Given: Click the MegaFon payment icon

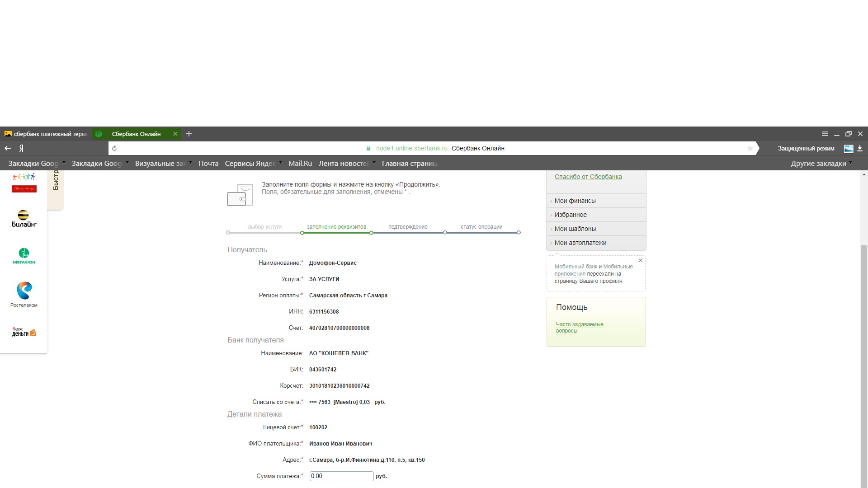Looking at the screenshot, I should click(24, 256).
